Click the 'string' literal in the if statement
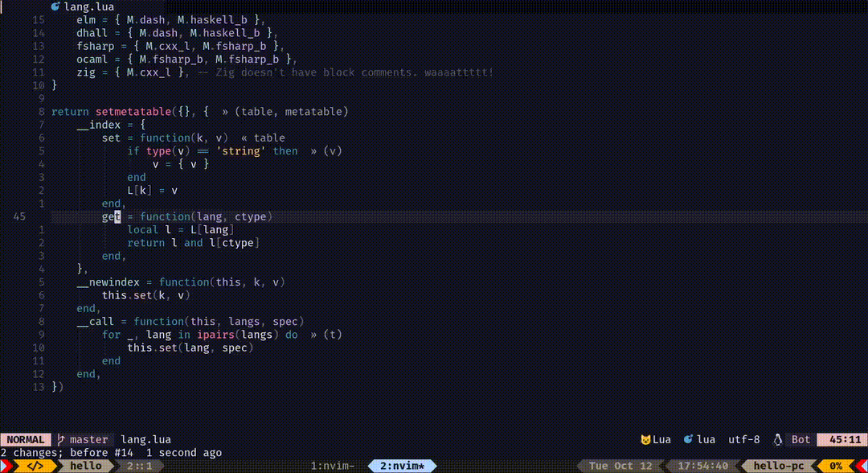The image size is (868, 473). (240, 151)
